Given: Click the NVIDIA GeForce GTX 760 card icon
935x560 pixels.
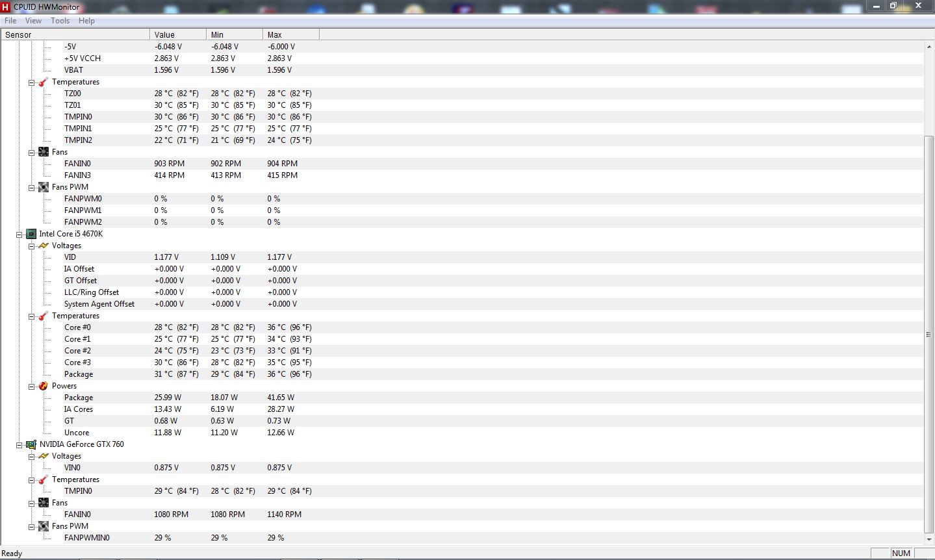Looking at the screenshot, I should 31,444.
